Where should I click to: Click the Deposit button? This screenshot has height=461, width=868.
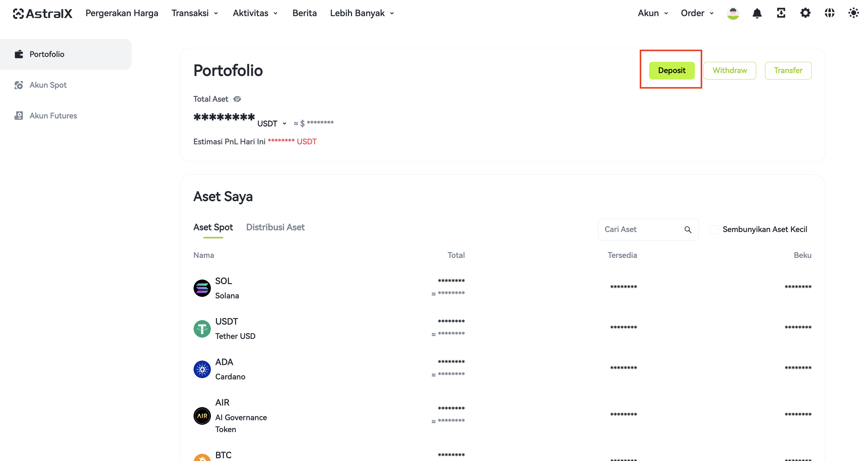coord(671,70)
